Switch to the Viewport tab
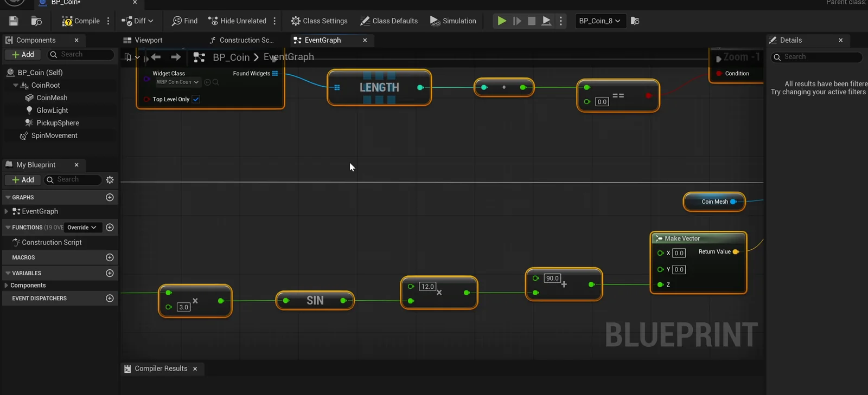 coord(143,40)
